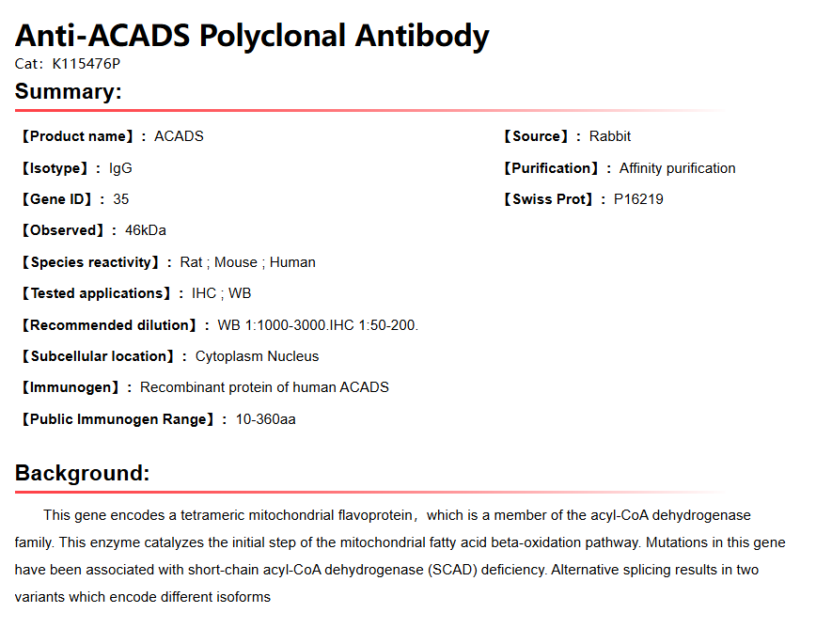Click the Background section heading
This screenshot has width=816, height=644.
[x=83, y=473]
